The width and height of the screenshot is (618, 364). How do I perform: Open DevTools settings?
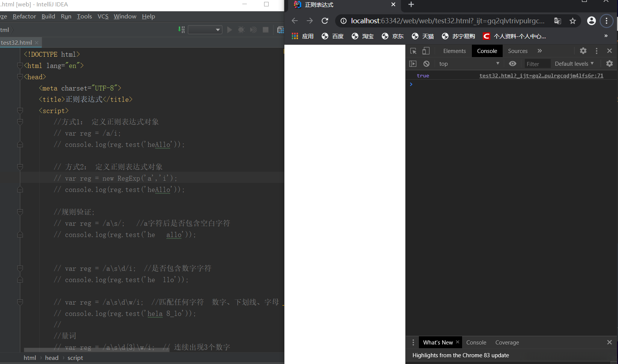583,51
